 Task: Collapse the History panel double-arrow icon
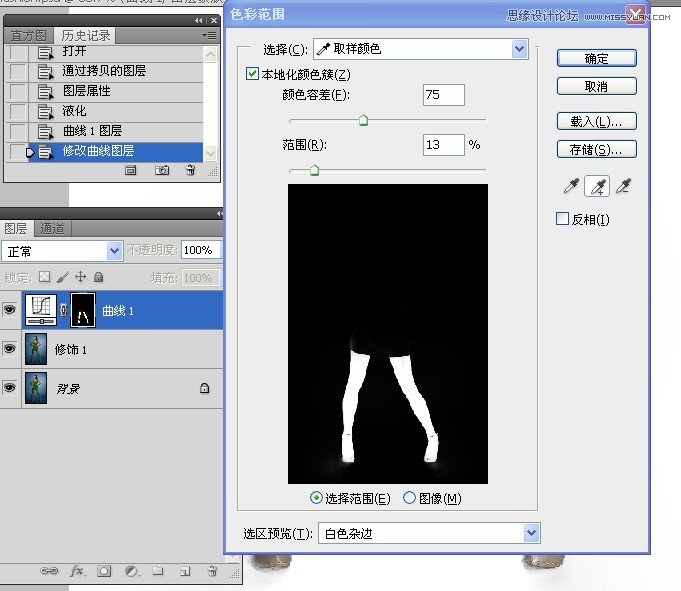click(198, 20)
